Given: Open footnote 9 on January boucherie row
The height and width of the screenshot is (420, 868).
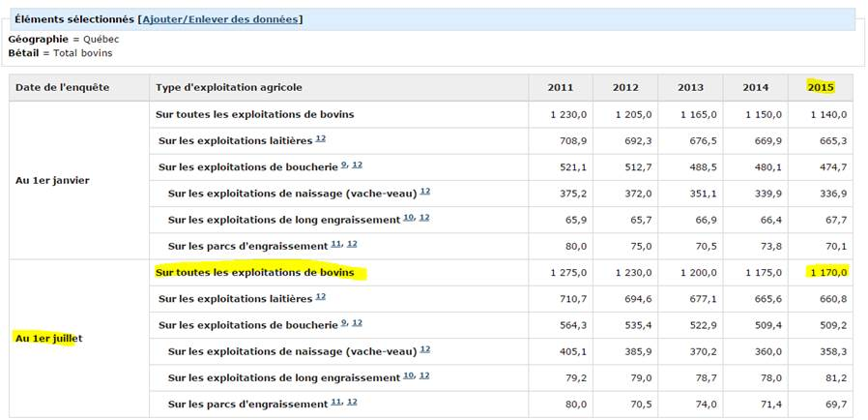Looking at the screenshot, I should 343,165.
